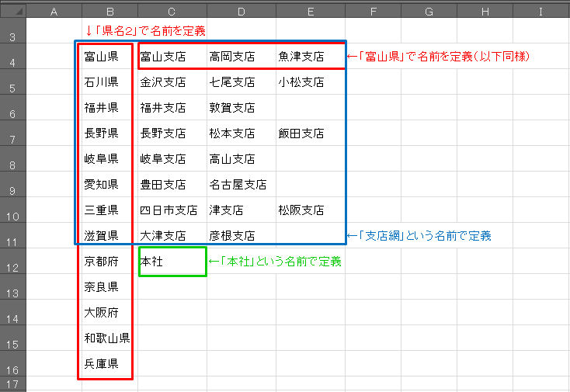Select column C header
This screenshot has width=570, height=392.
pos(172,12)
